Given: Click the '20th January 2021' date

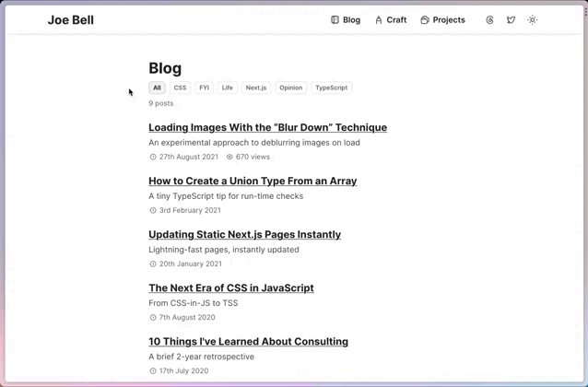Looking at the screenshot, I should coord(191,264).
